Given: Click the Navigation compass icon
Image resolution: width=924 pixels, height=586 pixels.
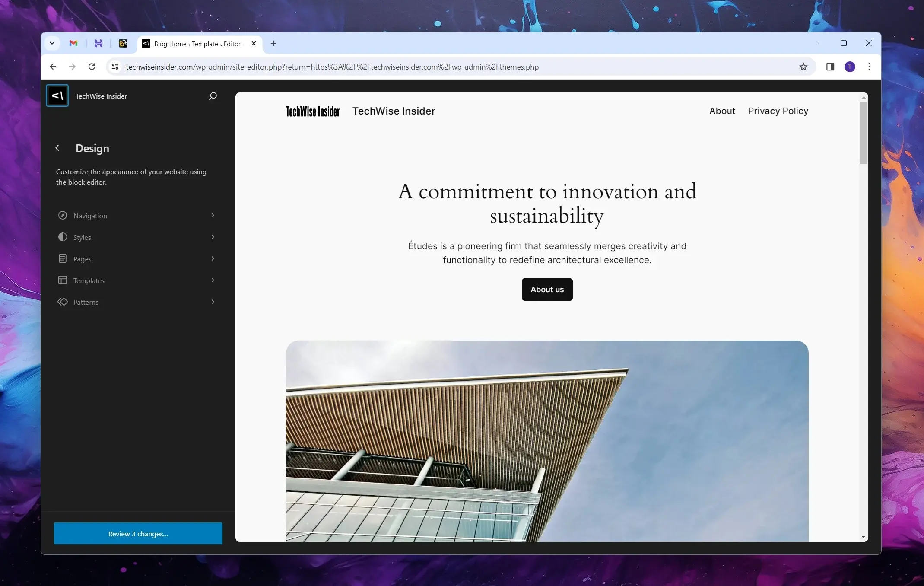Looking at the screenshot, I should (x=63, y=215).
